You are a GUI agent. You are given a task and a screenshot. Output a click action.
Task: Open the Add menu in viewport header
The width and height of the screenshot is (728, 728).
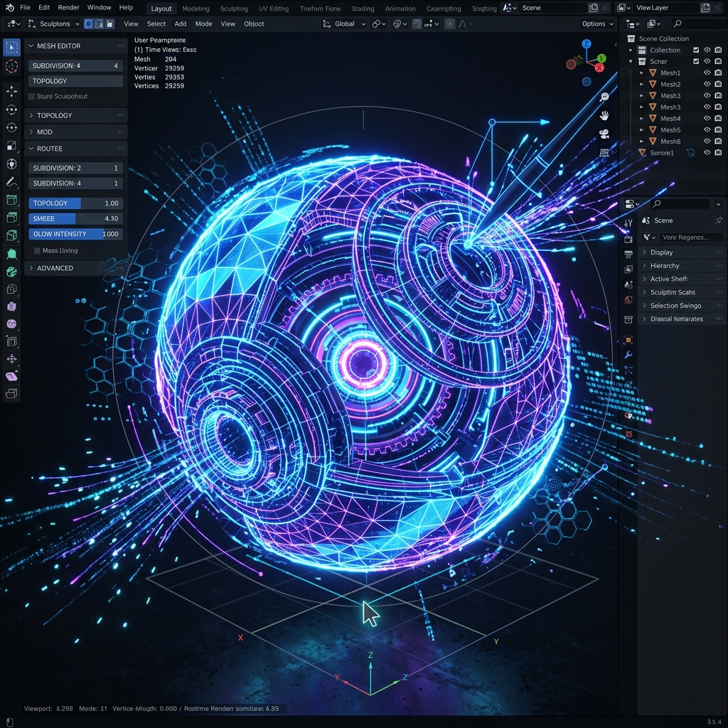(x=180, y=23)
